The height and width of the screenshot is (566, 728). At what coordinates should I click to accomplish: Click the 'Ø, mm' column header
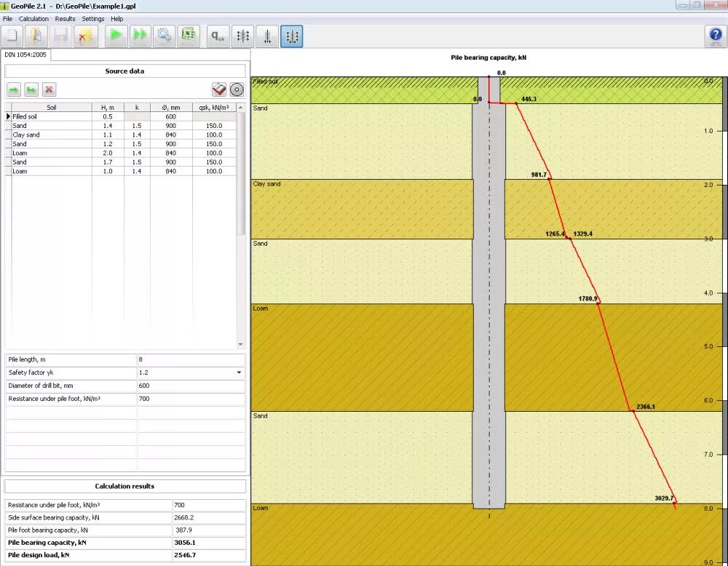[x=171, y=107]
